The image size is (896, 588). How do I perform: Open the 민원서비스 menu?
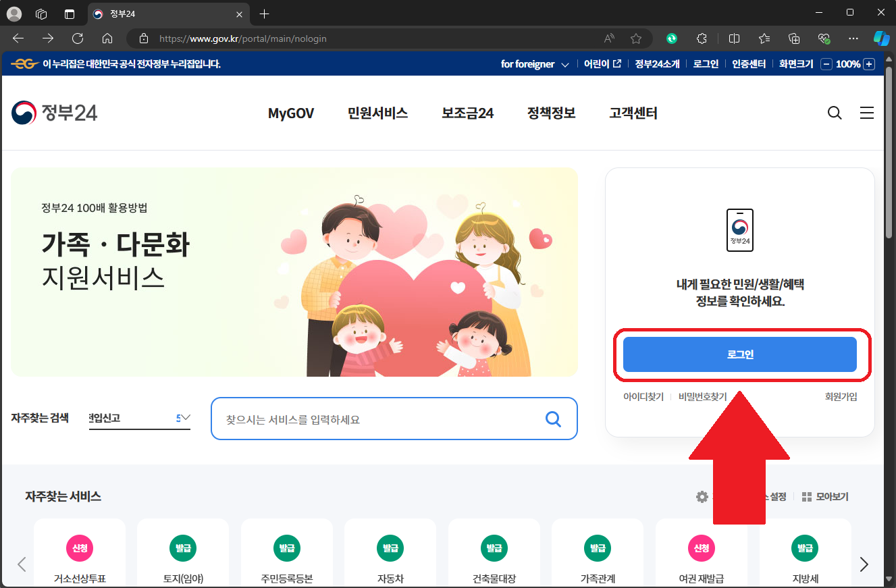377,113
